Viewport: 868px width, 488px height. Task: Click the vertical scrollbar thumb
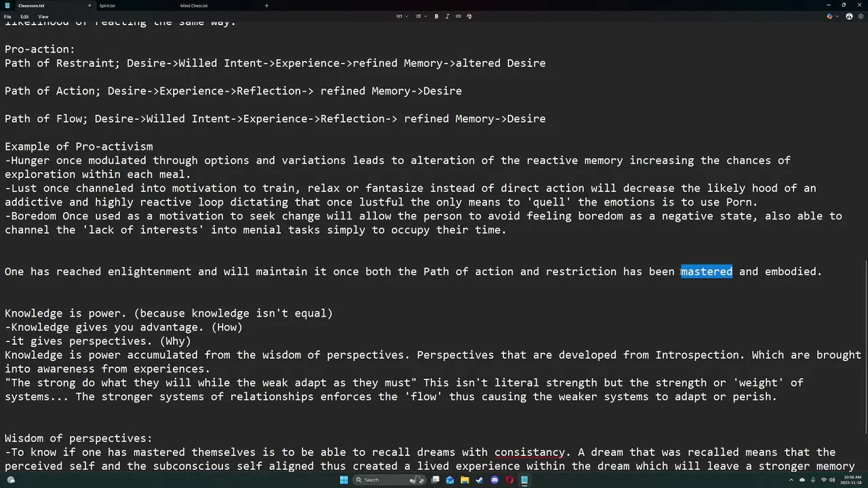point(866,346)
